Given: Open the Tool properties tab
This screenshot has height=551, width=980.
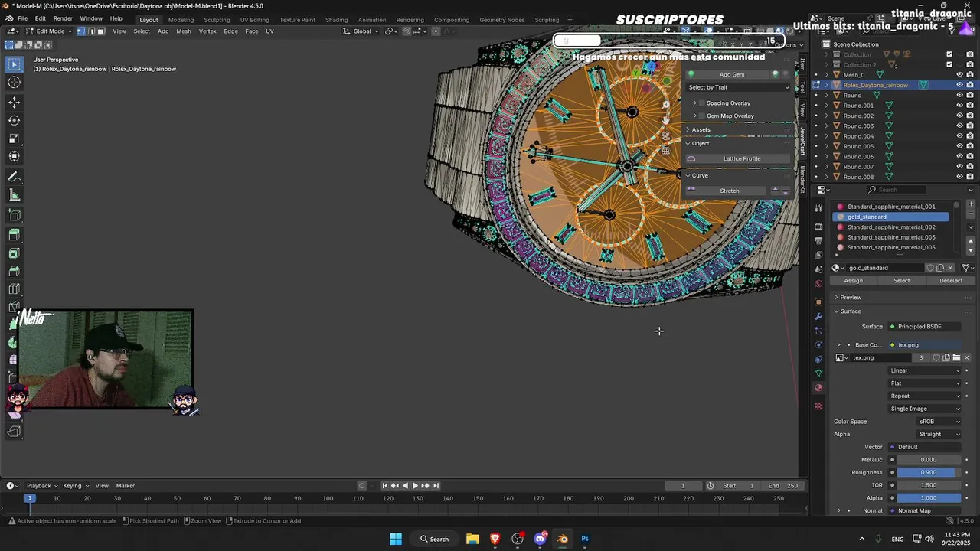Looking at the screenshot, I should coord(818,207).
